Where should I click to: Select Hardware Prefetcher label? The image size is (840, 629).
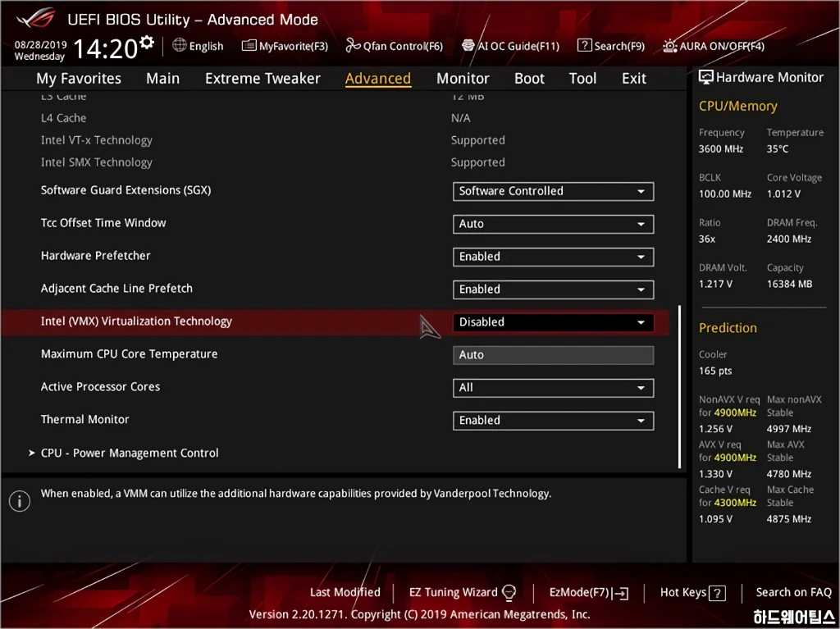point(95,256)
